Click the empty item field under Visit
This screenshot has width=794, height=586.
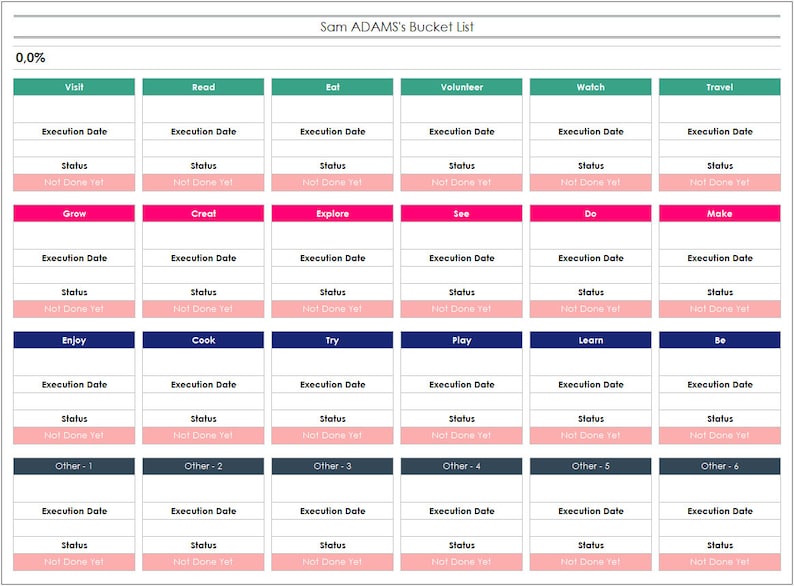74,108
